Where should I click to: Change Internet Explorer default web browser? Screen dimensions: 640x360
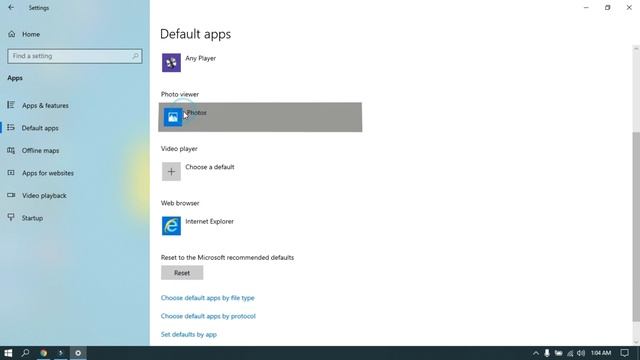pos(209,221)
